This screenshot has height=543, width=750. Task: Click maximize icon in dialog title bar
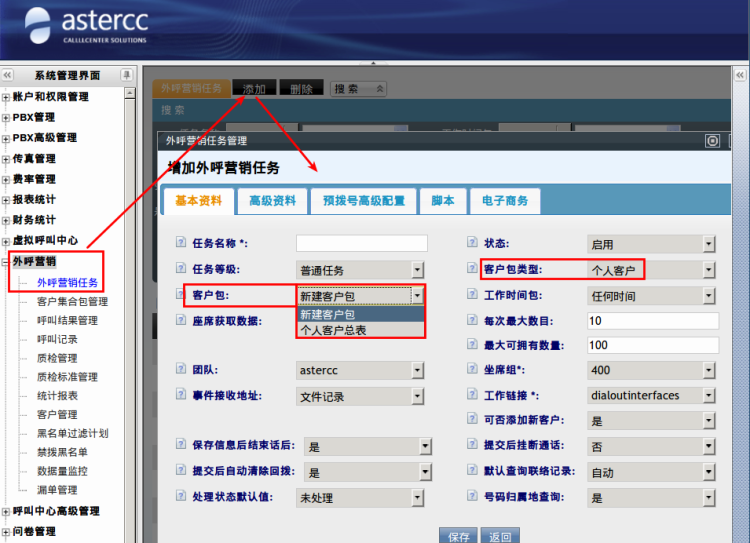pos(712,141)
